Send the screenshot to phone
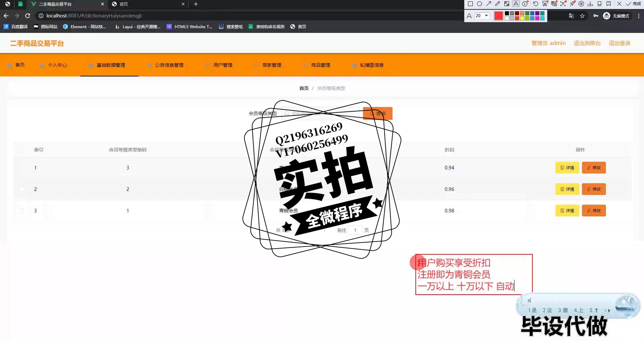The height and width of the screenshot is (341, 644). (599, 4)
